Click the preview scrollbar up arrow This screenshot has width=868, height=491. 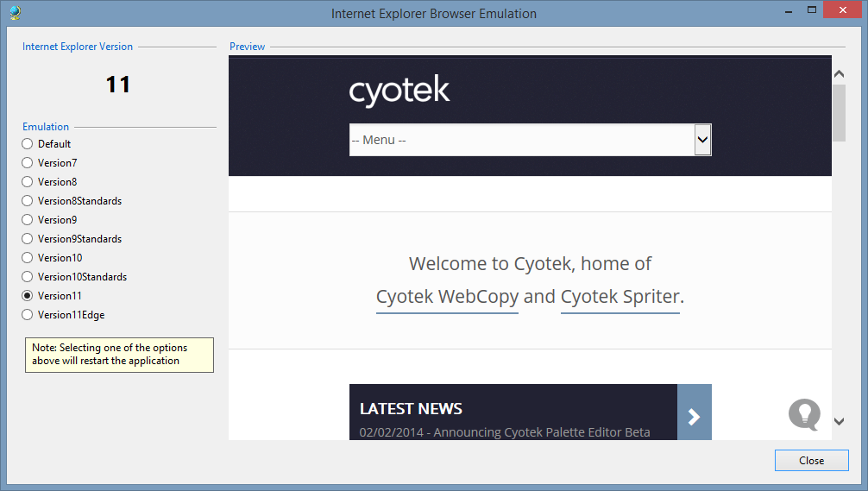840,73
